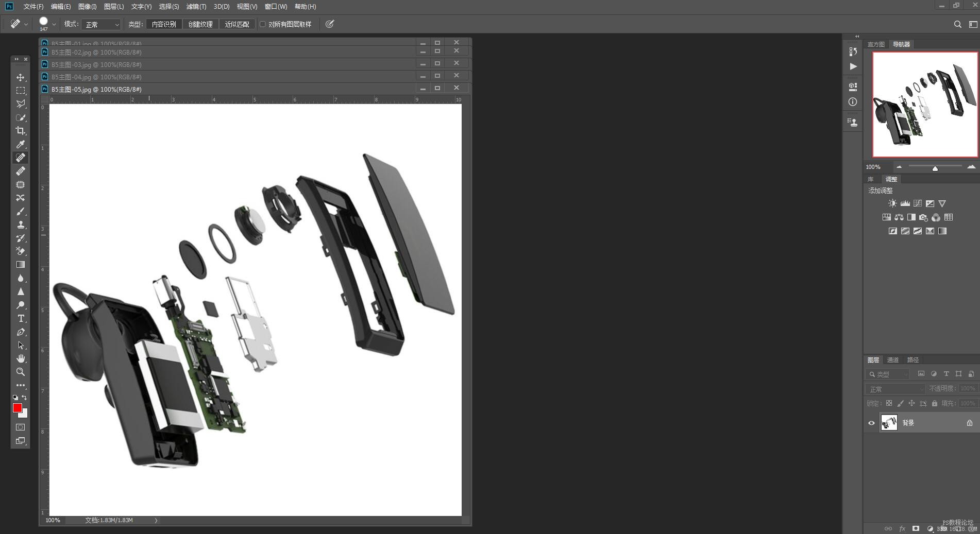Select the Quick Selection tool
Screen dimensions: 980x534
click(x=21, y=117)
